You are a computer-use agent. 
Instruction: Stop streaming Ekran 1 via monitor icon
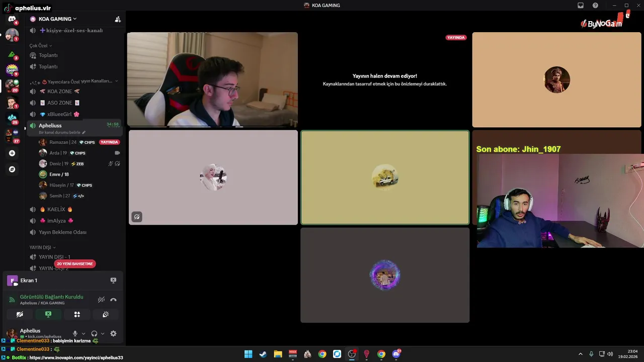(x=113, y=280)
